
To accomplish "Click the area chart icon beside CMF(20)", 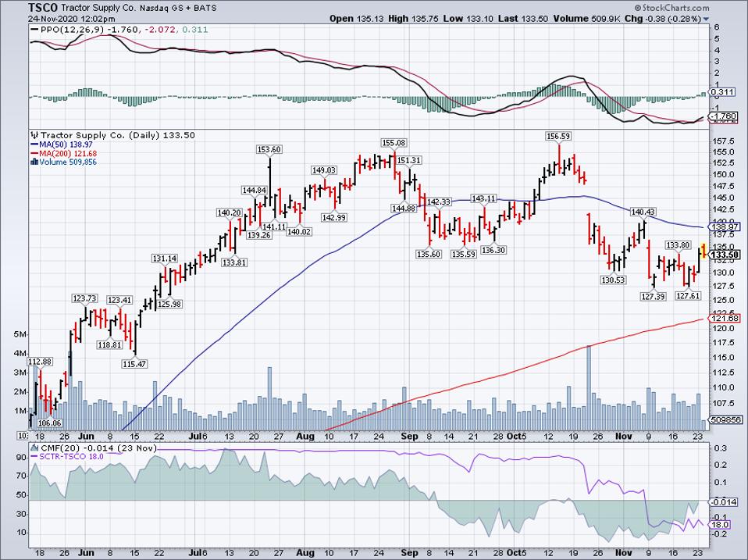I will pyautogui.click(x=35, y=448).
